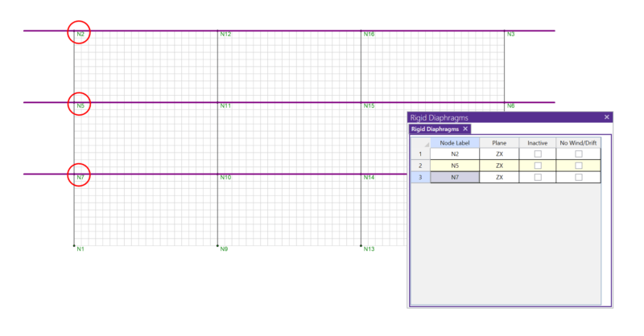644x336 pixels.
Task: Toggle Inactive checkbox for node N5
Action: [x=538, y=166]
